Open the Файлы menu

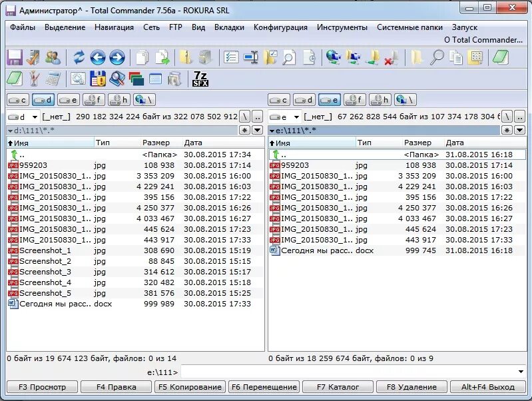[x=23, y=27]
